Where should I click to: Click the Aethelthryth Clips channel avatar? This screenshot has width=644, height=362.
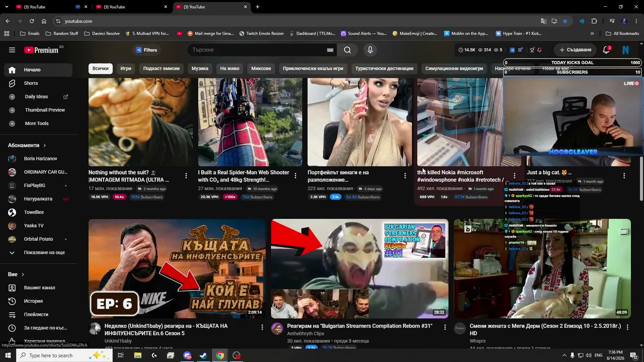277,329
